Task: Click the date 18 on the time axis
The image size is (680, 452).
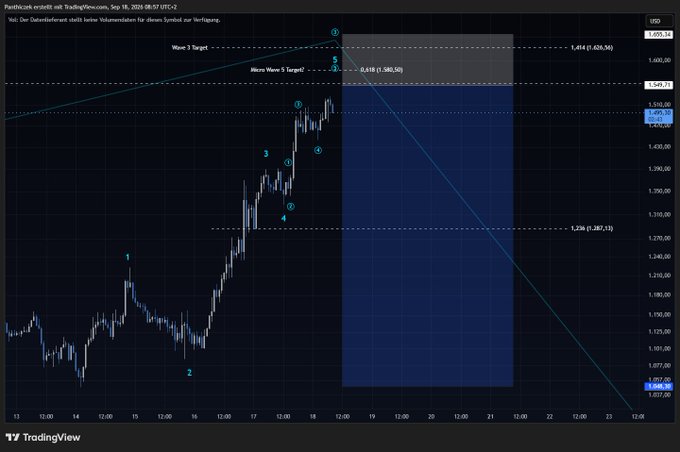Action: click(x=313, y=416)
